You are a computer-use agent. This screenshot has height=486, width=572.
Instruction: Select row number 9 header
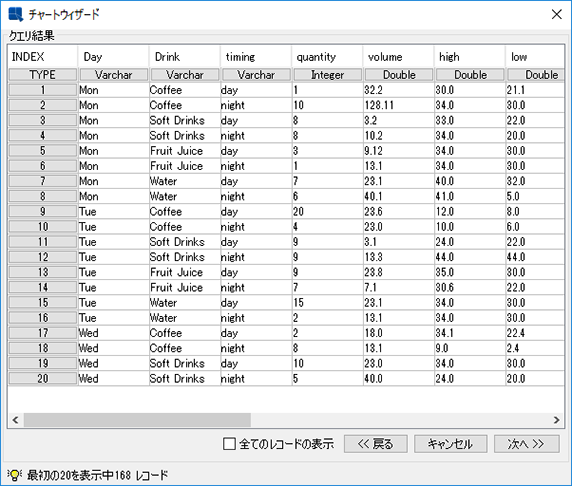click(43, 212)
